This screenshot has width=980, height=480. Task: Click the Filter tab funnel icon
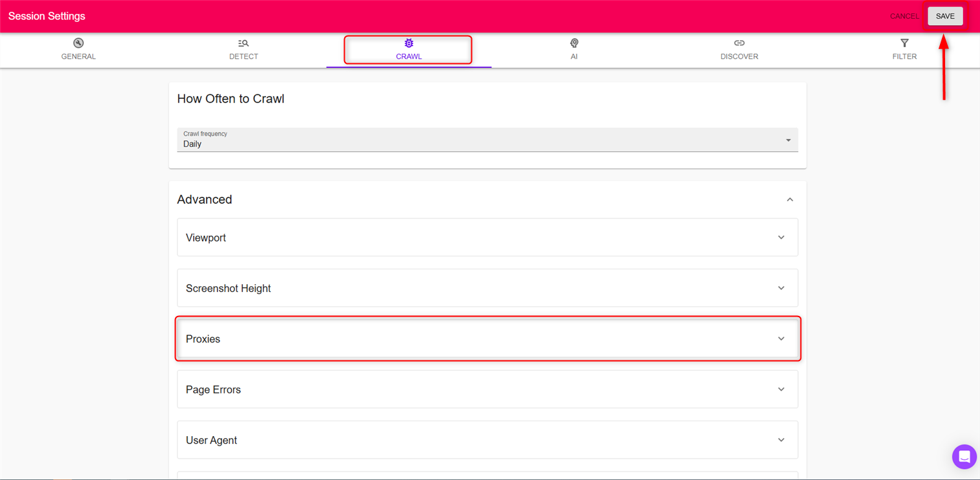[x=904, y=43]
